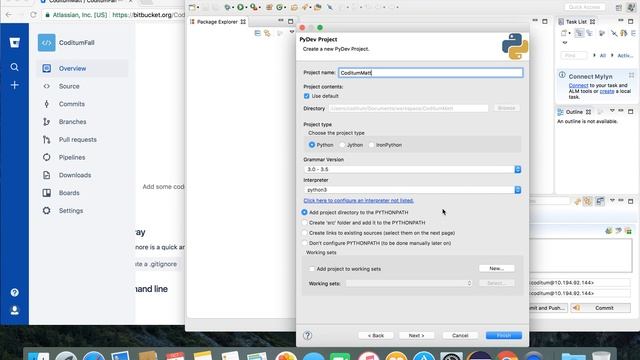Screen dimensions: 640x360
Task: Click the Next > button
Action: (x=416, y=336)
